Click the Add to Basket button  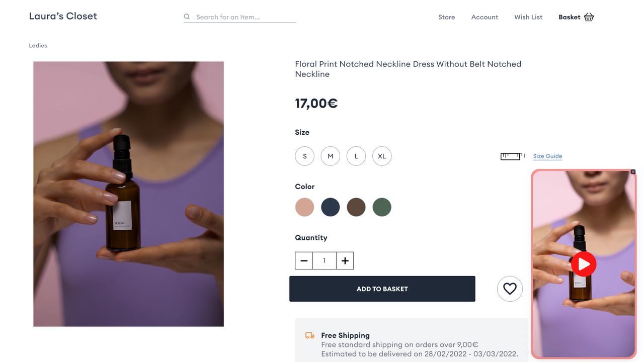(x=382, y=289)
